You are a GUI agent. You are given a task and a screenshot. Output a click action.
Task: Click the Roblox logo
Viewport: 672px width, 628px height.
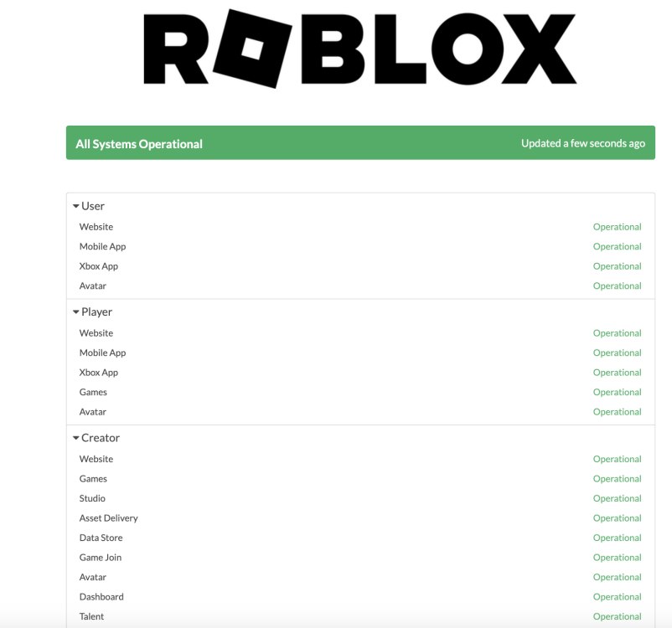(360, 49)
